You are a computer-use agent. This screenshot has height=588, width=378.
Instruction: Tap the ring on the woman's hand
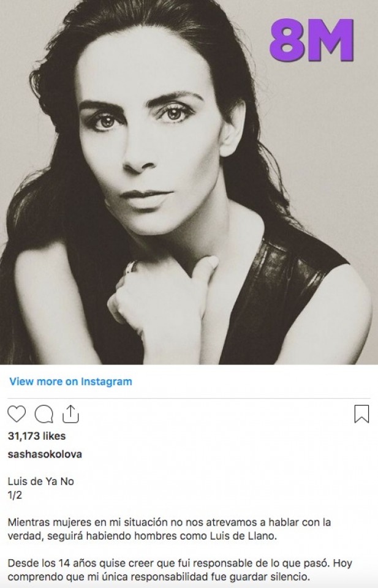point(130,267)
